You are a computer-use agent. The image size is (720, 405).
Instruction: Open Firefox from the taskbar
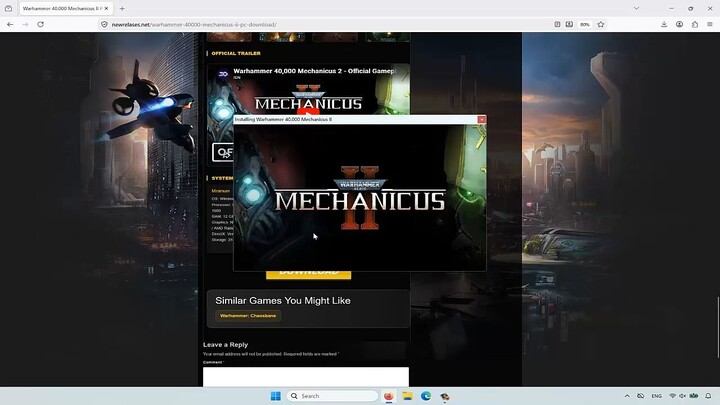tap(388, 396)
